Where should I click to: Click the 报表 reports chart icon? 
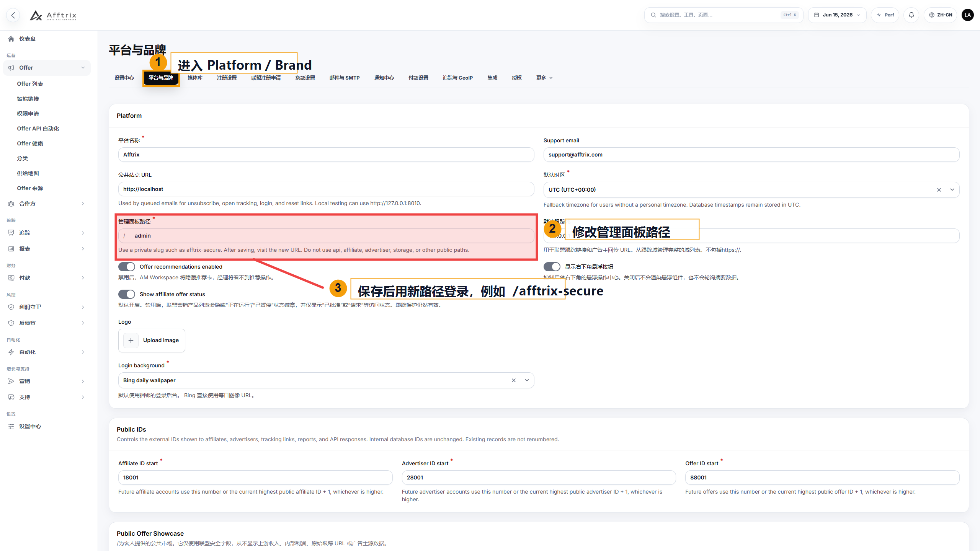[11, 249]
